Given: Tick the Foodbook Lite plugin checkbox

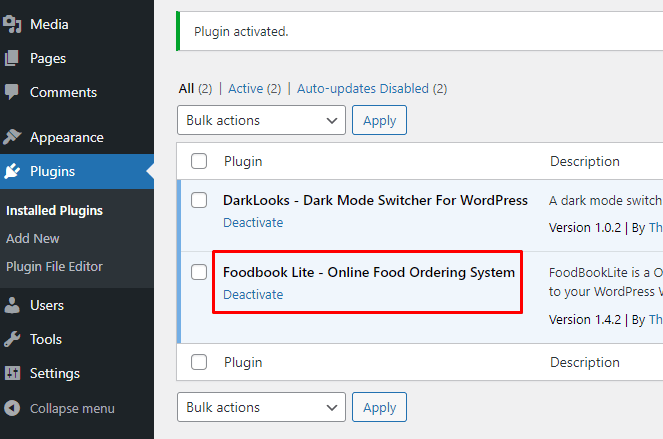Looking at the screenshot, I should click(199, 272).
